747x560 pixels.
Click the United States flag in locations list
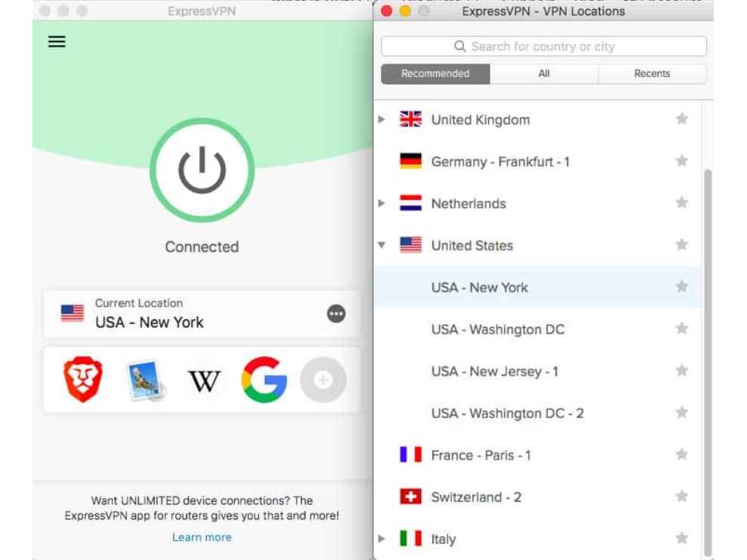410,245
